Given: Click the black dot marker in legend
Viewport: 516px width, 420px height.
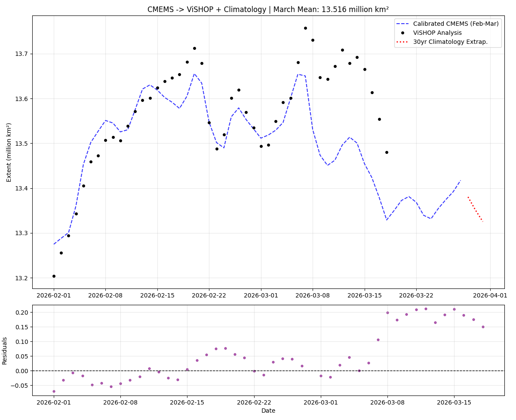Looking at the screenshot, I should [403, 33].
